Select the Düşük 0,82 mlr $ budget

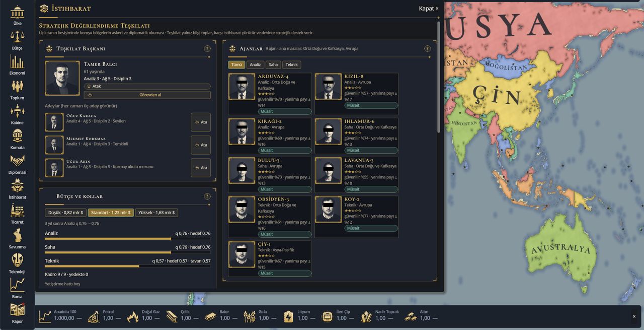66,213
